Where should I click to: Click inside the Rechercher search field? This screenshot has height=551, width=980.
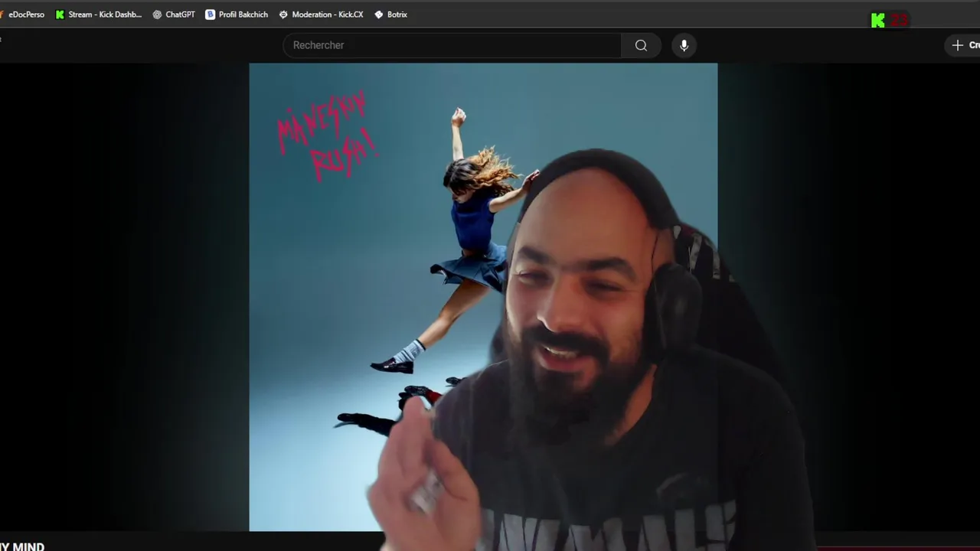(x=452, y=45)
